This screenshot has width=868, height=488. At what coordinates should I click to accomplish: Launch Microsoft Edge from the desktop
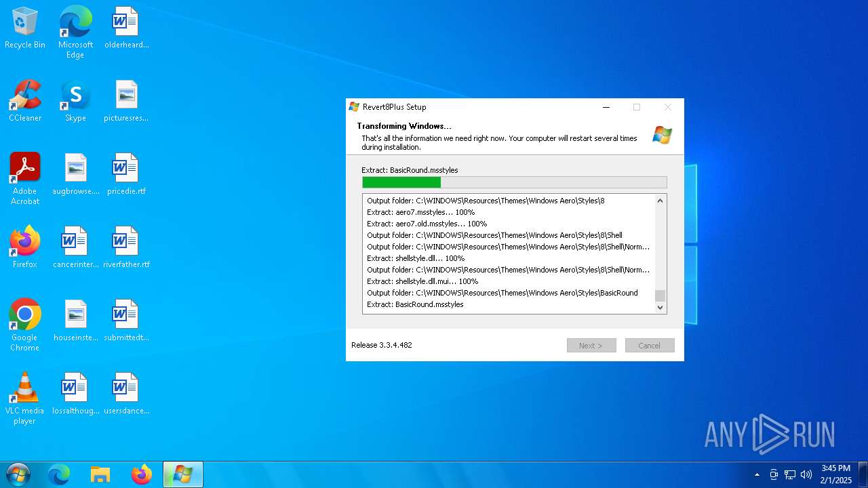coord(75,33)
